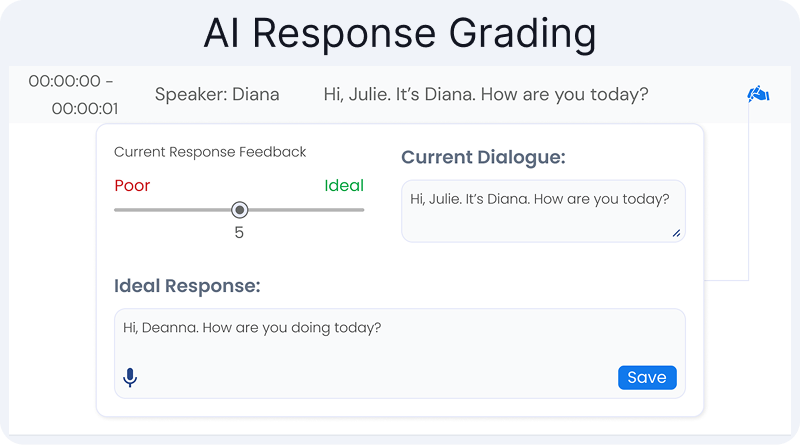Select the red Poor label
Viewport: 800px width, 445px height.
point(132,185)
